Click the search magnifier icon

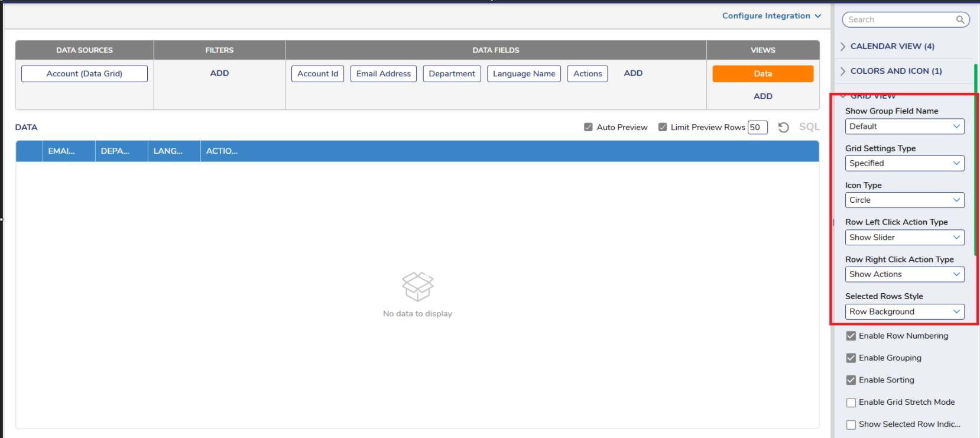960,20
